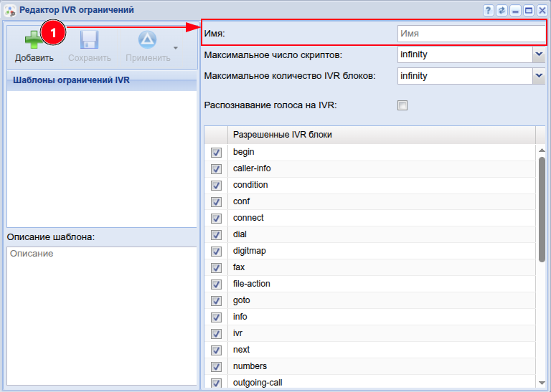This screenshot has height=392, width=551.
Task: Toggle the info block checkbox
Action: tap(216, 317)
